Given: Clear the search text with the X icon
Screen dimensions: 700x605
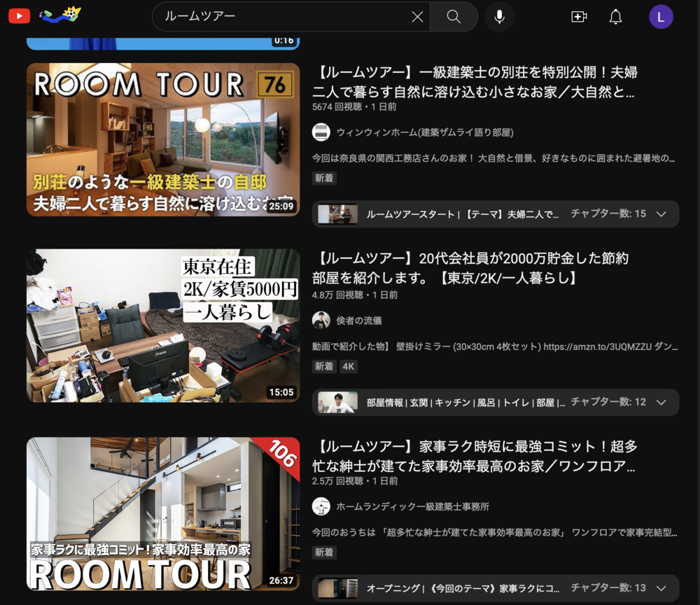Looking at the screenshot, I should point(417,17).
